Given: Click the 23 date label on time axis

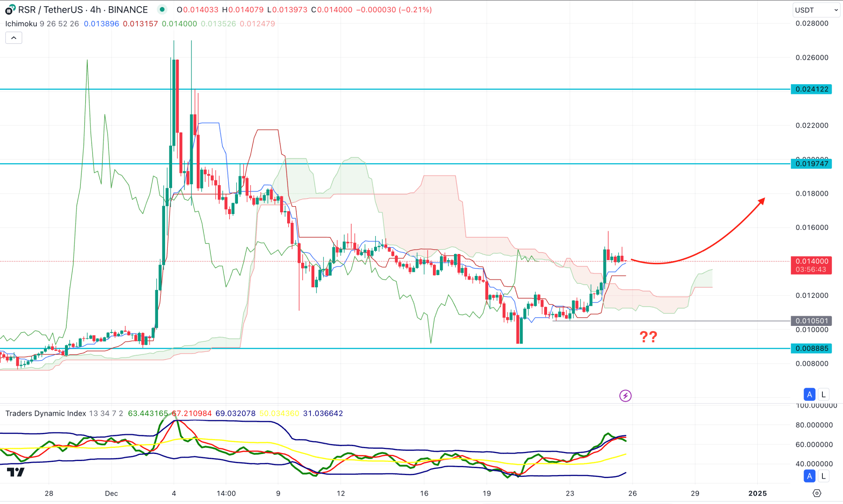Looking at the screenshot, I should tap(570, 493).
